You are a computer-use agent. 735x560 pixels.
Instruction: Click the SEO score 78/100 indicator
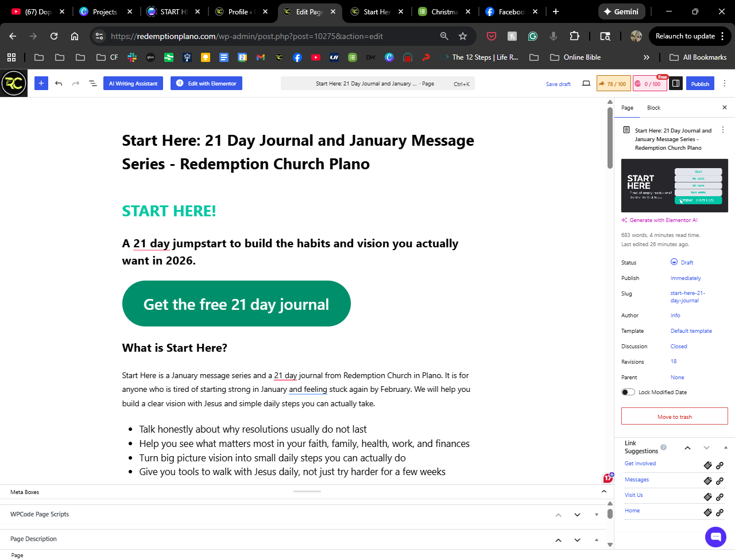click(613, 84)
